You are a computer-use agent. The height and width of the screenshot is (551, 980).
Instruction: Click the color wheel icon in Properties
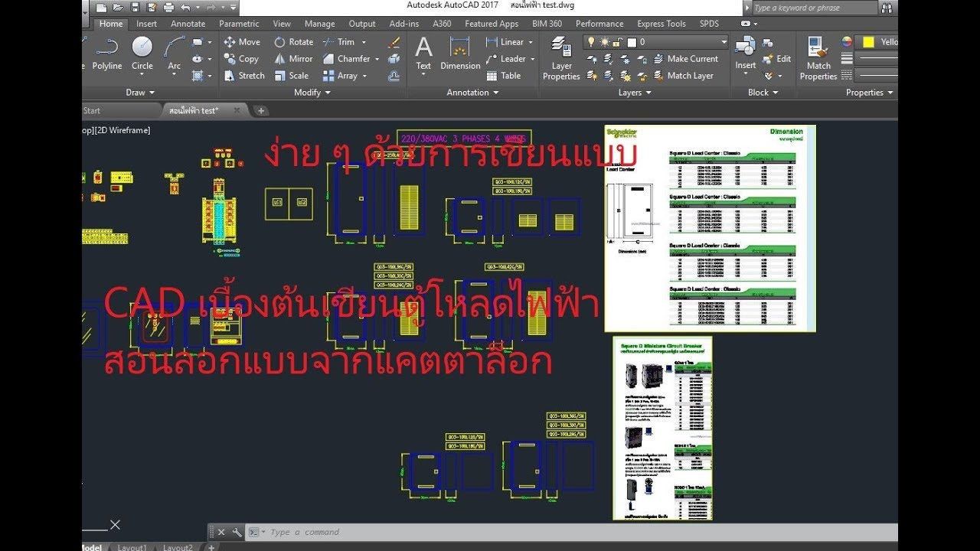847,42
